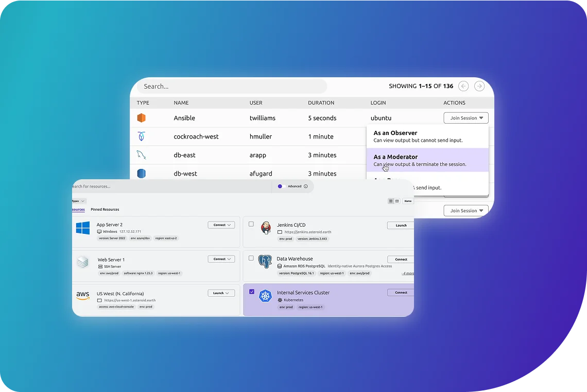The height and width of the screenshot is (392, 587).
Task: Check the Data Warehouse checkbox
Action: pyautogui.click(x=251, y=258)
